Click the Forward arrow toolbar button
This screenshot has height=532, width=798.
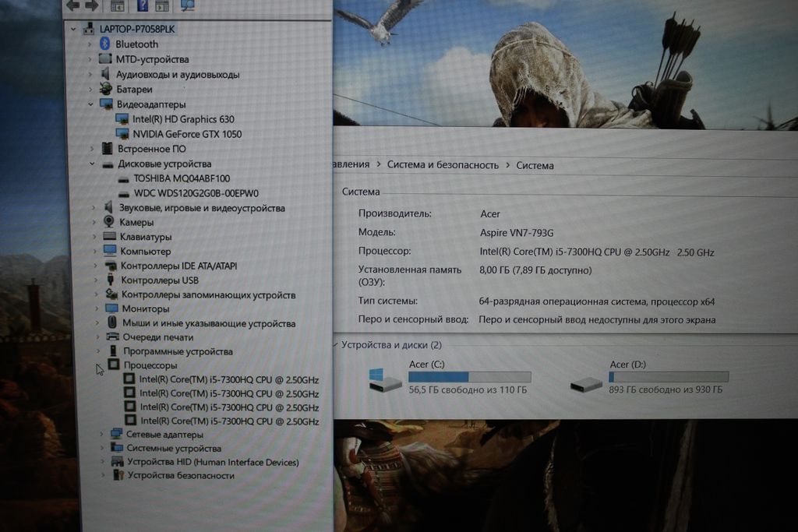pyautogui.click(x=91, y=5)
